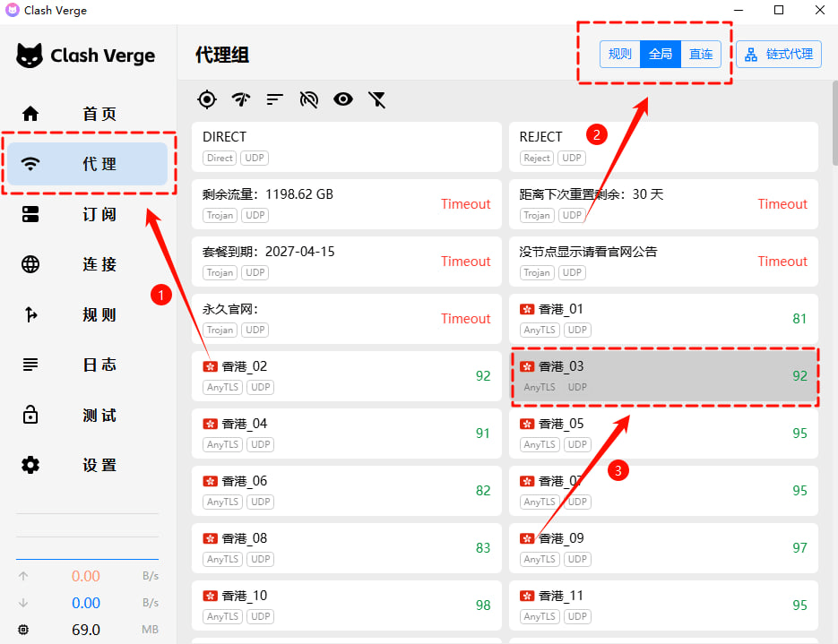
Task: Open the 首页 home page
Action: coord(88,114)
